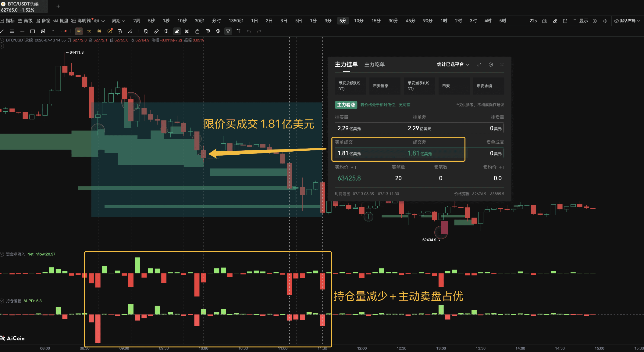Choose the 30秒 timeframe
This screenshot has height=352, width=644.
click(199, 21)
